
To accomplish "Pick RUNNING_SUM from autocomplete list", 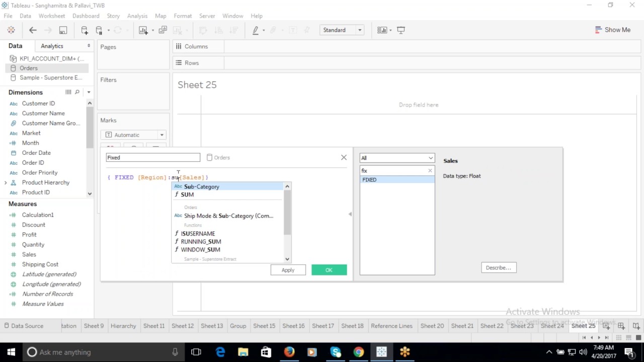I will (x=228, y=241).
